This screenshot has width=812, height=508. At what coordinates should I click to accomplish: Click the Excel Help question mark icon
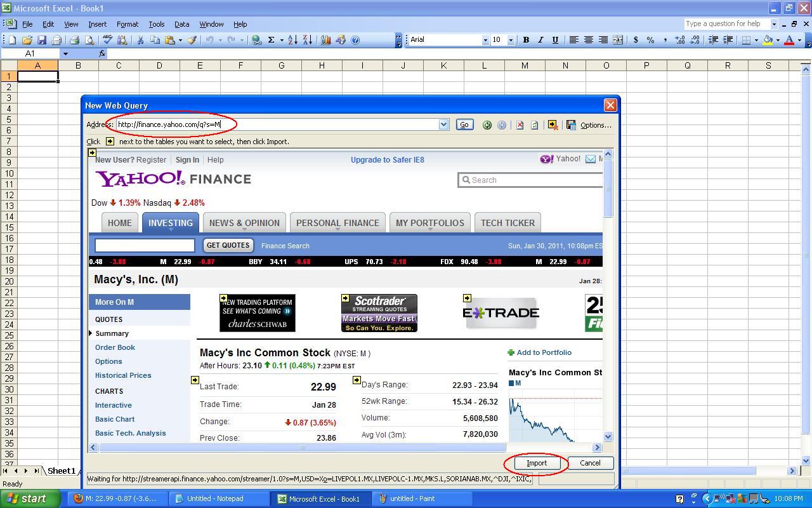point(355,40)
